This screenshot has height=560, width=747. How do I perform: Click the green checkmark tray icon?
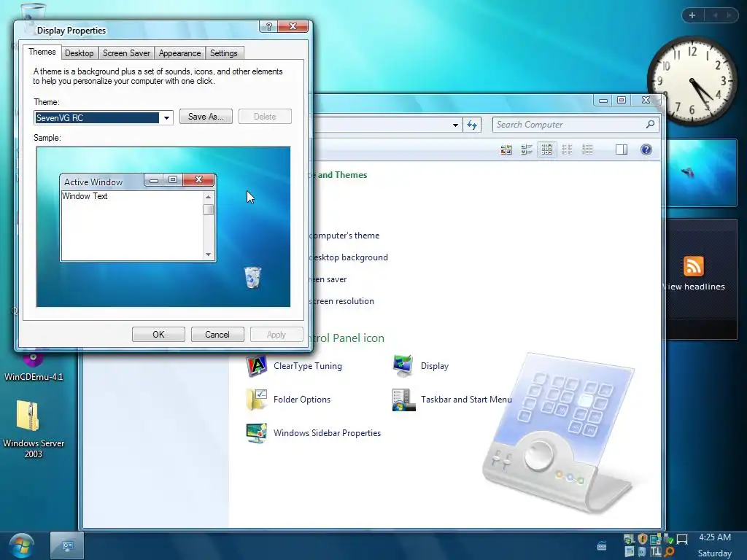coord(668,539)
